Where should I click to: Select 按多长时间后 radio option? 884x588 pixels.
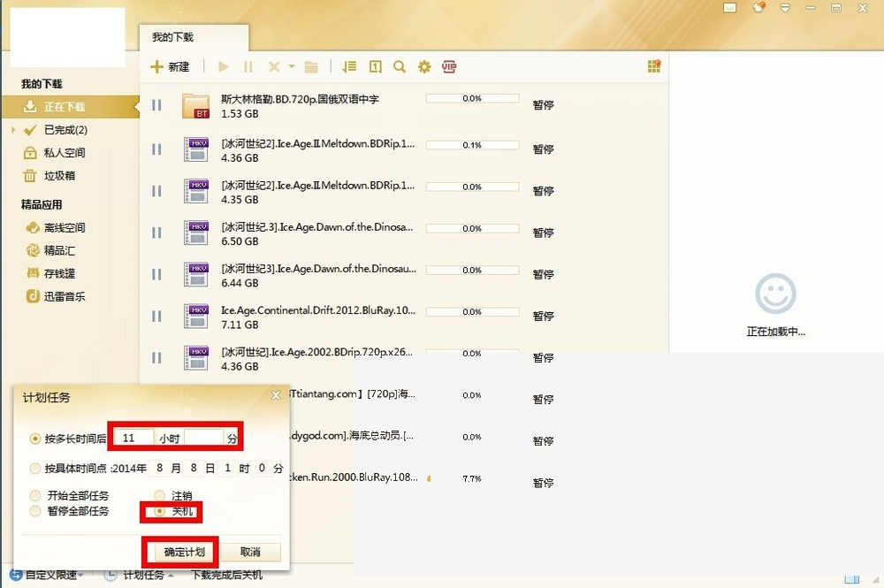(35, 439)
